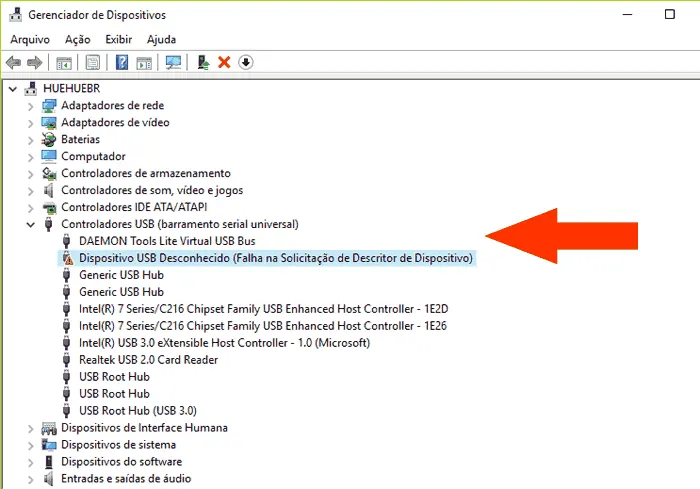This screenshot has width=700, height=489.
Task: Click the Back arrow toolbar icon
Action: click(13, 63)
